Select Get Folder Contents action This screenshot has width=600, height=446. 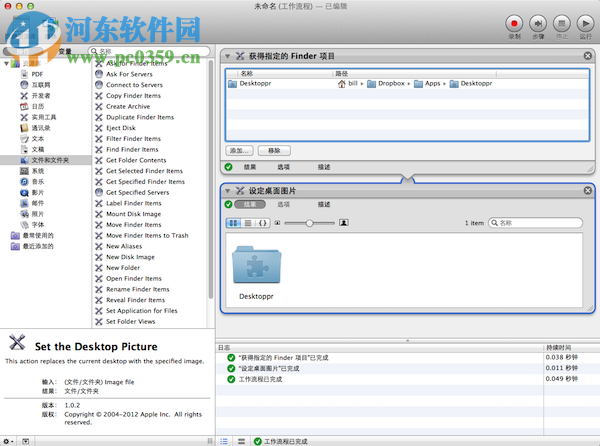point(136,160)
